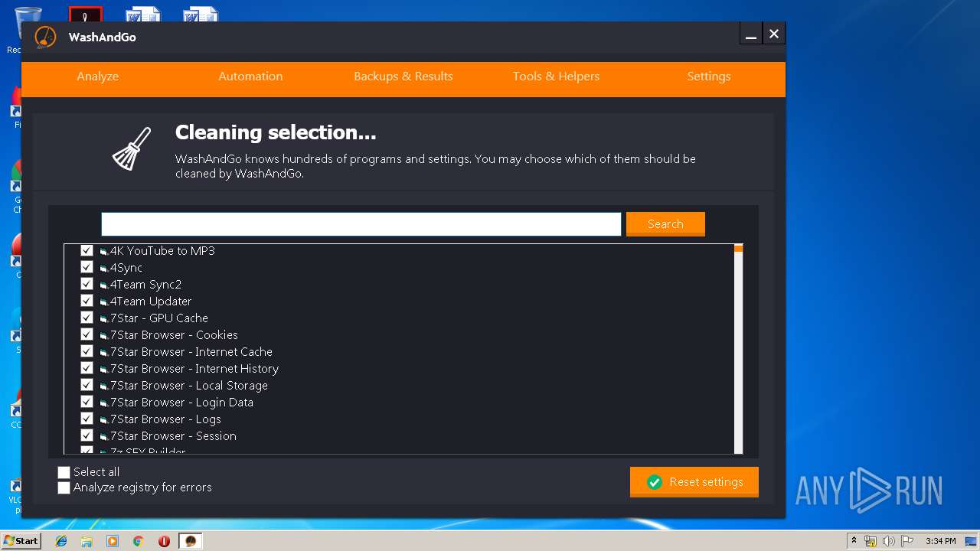This screenshot has width=980, height=551.
Task: Toggle 7Star Browser - Internet History checkbox
Action: point(87,368)
